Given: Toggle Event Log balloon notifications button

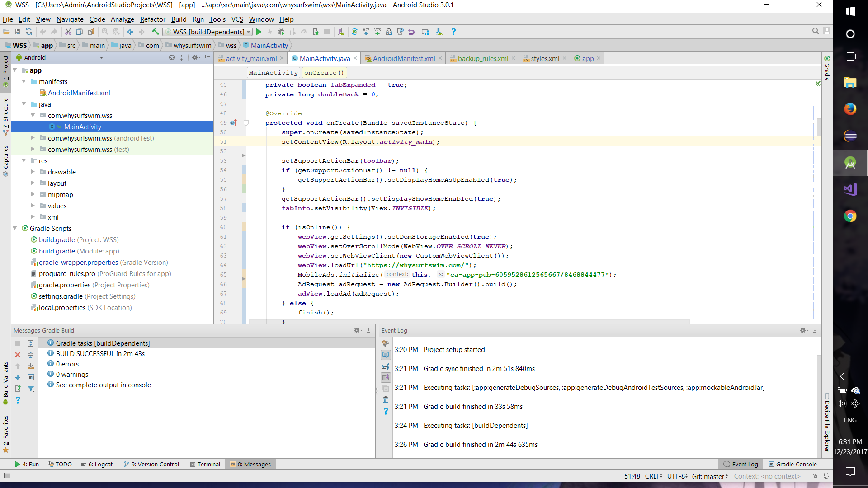Looking at the screenshot, I should pyautogui.click(x=386, y=355).
